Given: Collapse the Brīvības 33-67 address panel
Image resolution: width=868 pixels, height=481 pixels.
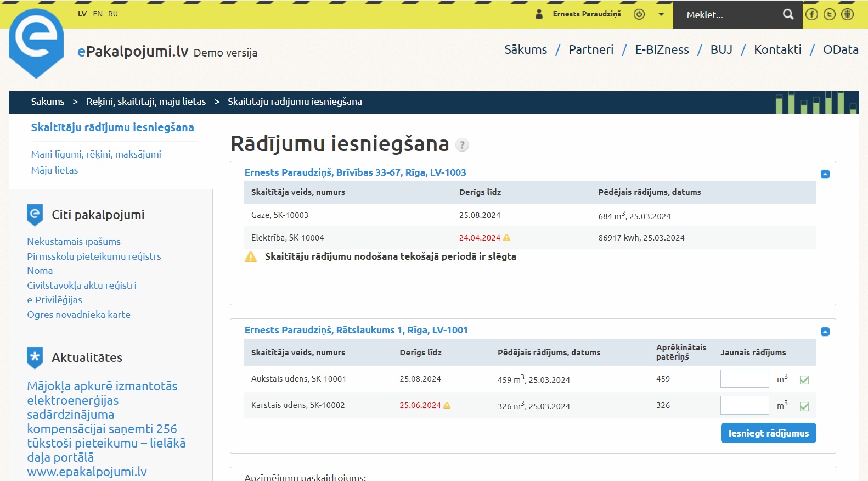Looking at the screenshot, I should point(825,174).
